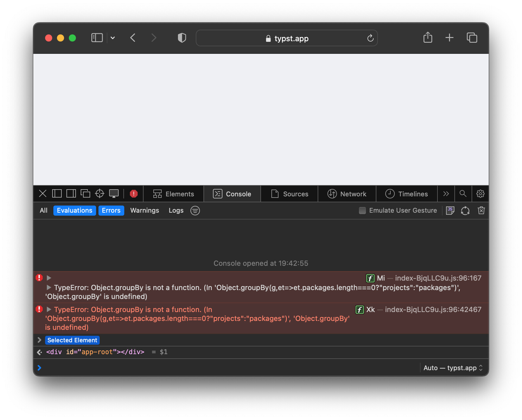This screenshot has height=420, width=522.
Task: Switch to the Elements tab
Action: 174,194
